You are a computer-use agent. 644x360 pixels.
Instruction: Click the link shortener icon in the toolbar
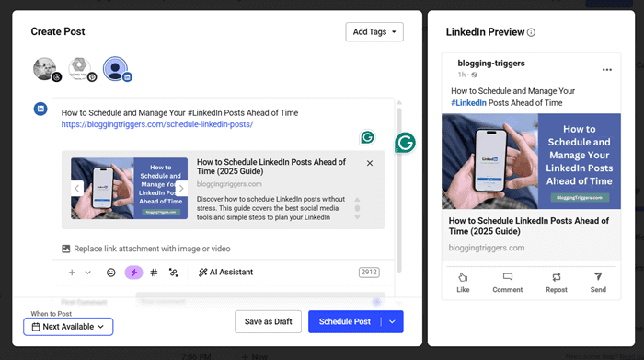coord(173,273)
